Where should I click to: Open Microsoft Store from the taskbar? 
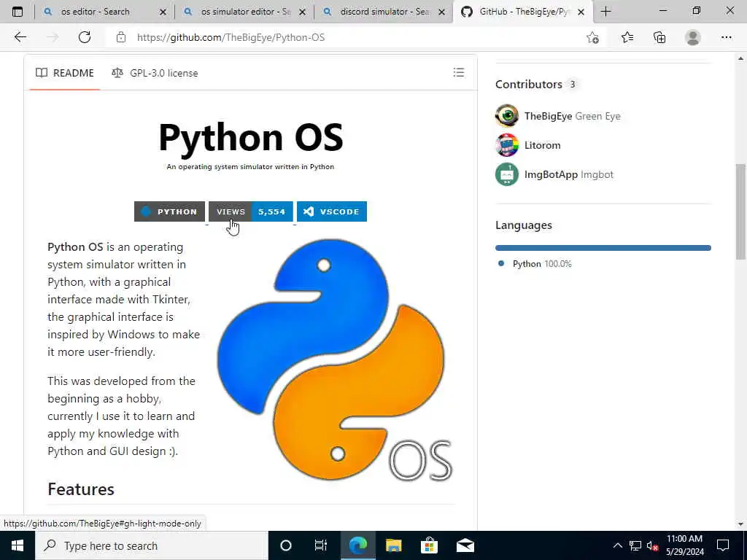pyautogui.click(x=429, y=545)
